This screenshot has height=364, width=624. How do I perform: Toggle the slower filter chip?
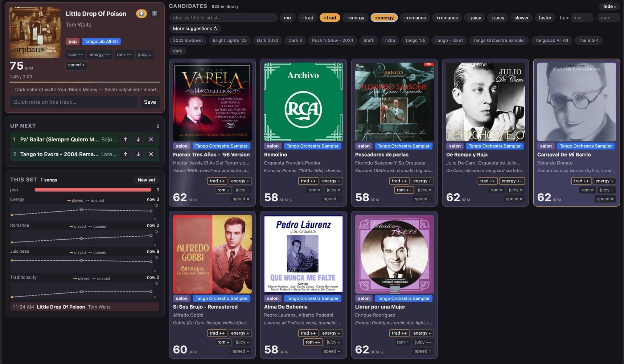(x=521, y=17)
